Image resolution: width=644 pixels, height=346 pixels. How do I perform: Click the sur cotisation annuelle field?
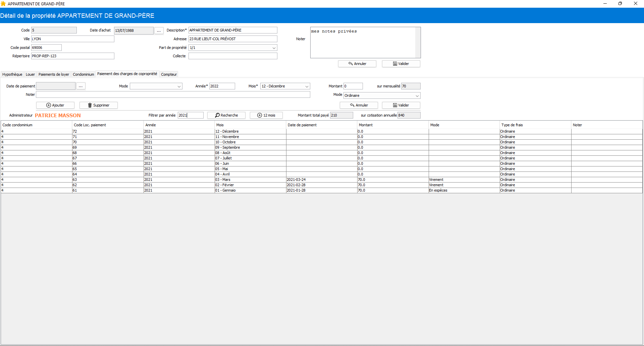click(409, 115)
